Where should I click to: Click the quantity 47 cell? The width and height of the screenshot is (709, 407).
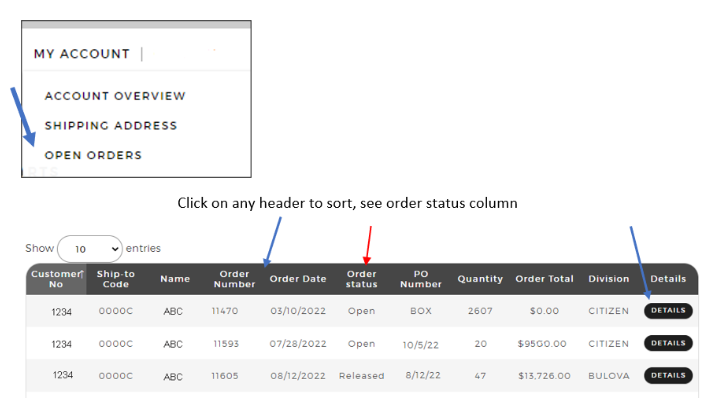pyautogui.click(x=480, y=376)
